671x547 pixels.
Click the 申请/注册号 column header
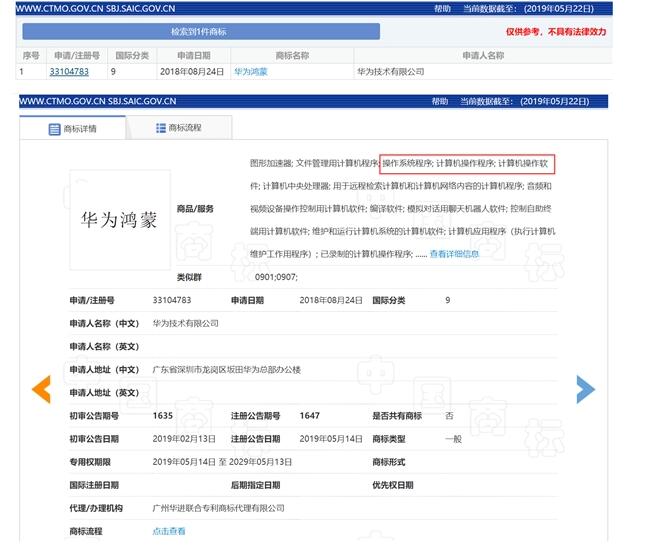[x=77, y=56]
